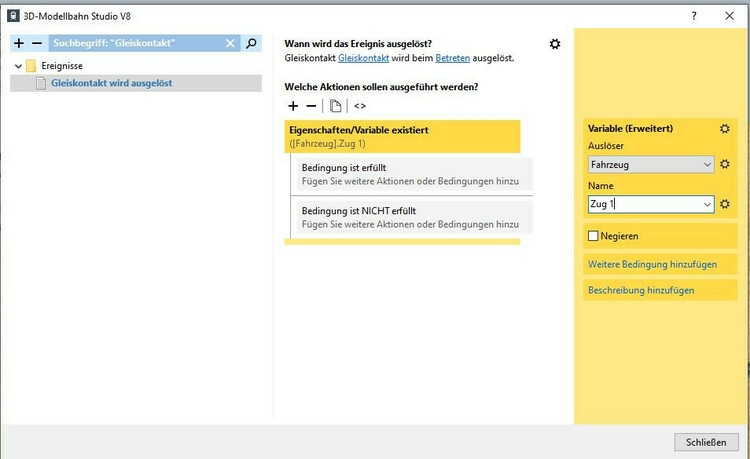Screen dimensions: 750x459
Task: Close the dialog window
Action: click(x=729, y=16)
